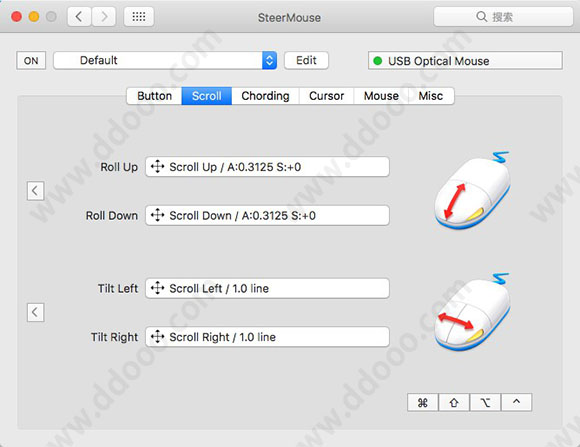Collapse the Roll section chevron
Image resolution: width=580 pixels, height=447 pixels.
(x=36, y=191)
